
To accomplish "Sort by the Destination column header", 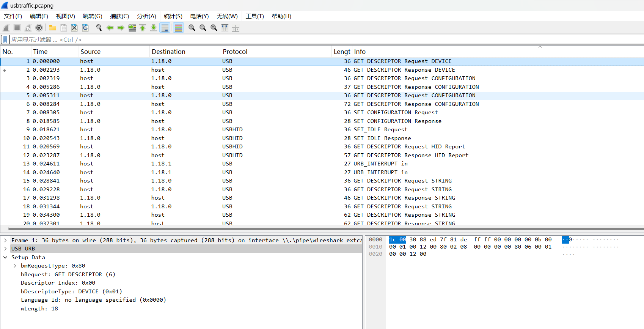I will tap(185, 52).
